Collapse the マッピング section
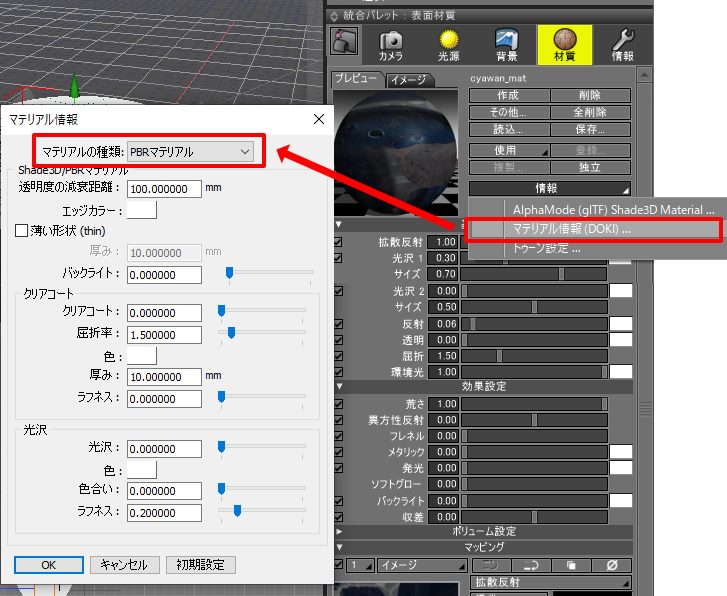727x596 pixels. (x=340, y=547)
